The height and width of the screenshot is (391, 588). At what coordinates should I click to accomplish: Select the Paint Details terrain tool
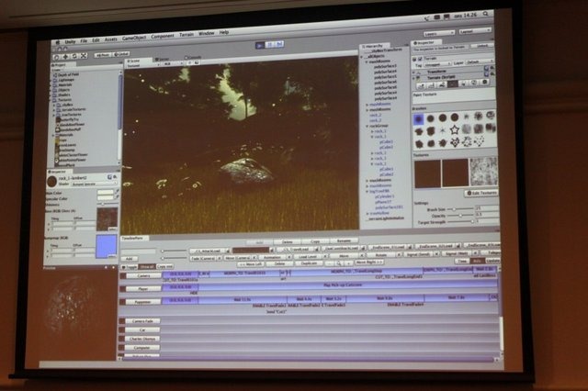click(474, 83)
